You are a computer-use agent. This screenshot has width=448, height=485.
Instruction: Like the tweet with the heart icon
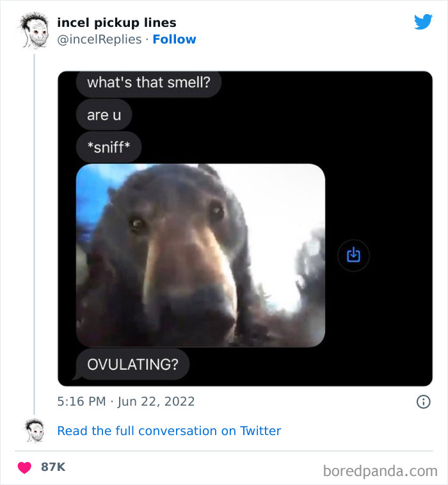(x=24, y=468)
